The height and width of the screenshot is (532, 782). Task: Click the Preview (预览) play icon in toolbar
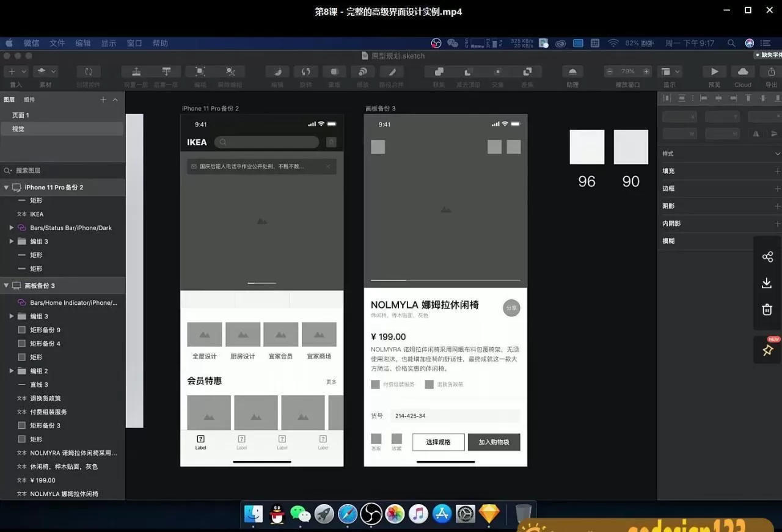click(x=714, y=71)
